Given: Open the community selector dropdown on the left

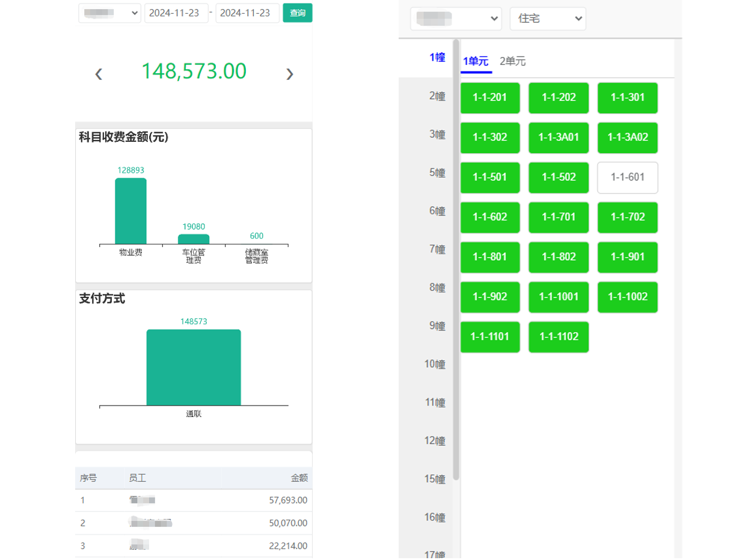Looking at the screenshot, I should coord(109,13).
